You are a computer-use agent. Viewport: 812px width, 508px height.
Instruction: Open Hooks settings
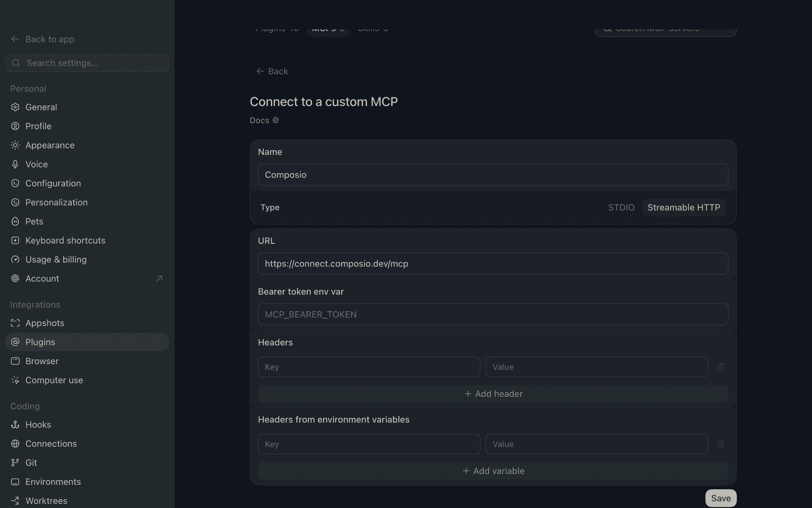[87, 425]
